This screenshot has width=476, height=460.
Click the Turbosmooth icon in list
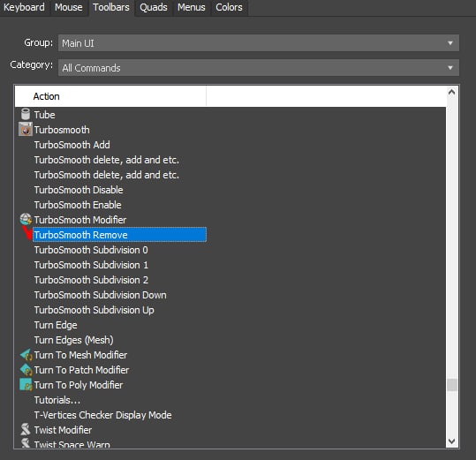(x=26, y=129)
